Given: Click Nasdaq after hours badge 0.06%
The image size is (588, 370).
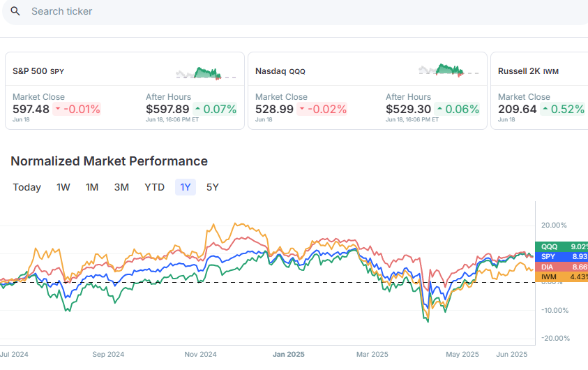Looking at the screenshot, I should (457, 109).
